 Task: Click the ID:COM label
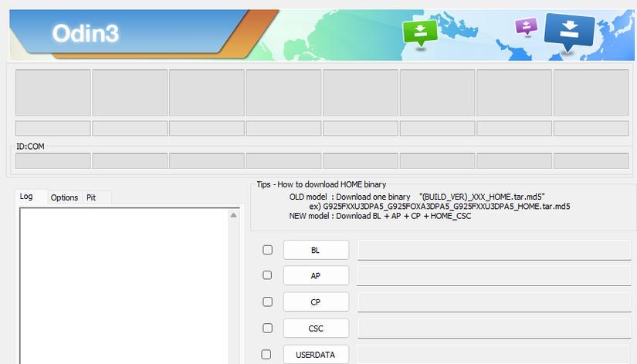pos(30,147)
